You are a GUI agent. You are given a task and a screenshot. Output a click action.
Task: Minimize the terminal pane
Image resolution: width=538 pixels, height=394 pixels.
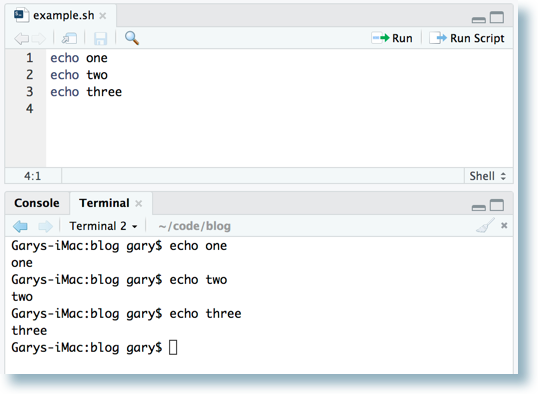[x=479, y=208]
